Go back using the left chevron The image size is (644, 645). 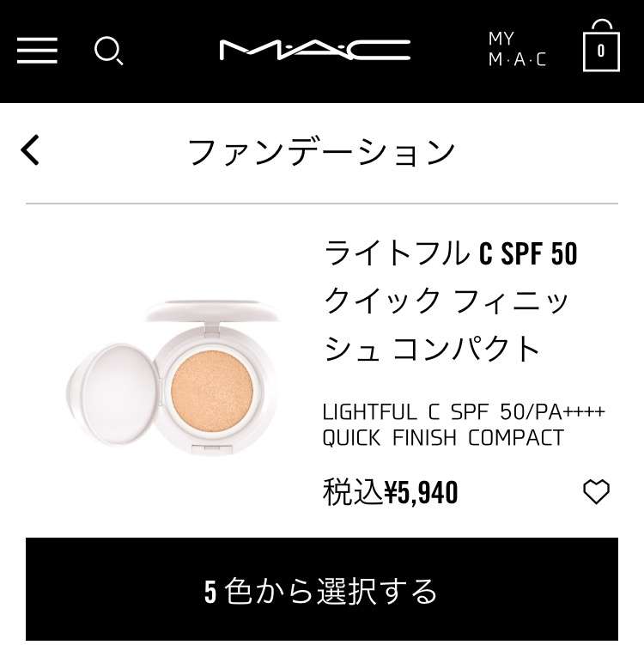click(x=30, y=149)
